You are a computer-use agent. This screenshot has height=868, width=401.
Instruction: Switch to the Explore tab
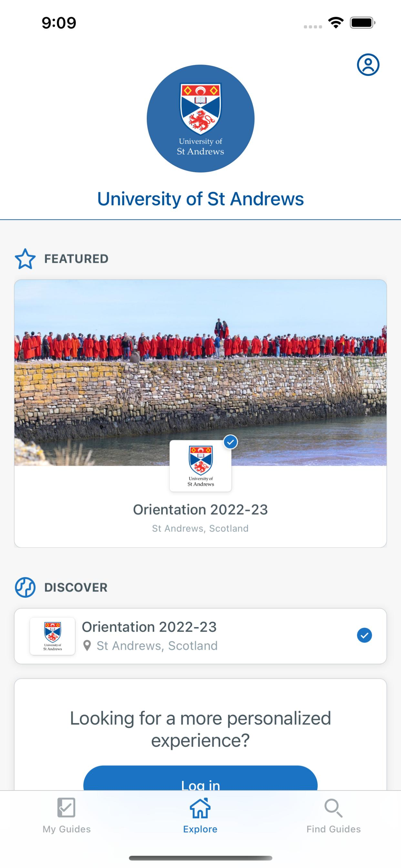(200, 816)
